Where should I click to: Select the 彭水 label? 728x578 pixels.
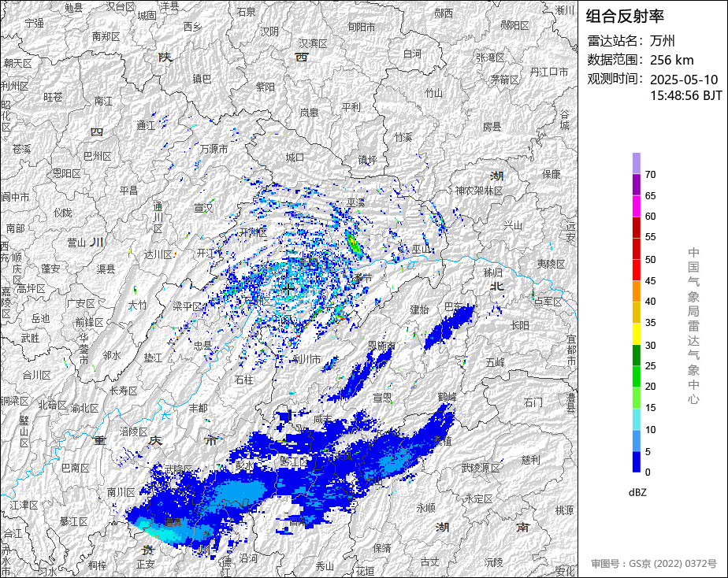pyautogui.click(x=245, y=465)
